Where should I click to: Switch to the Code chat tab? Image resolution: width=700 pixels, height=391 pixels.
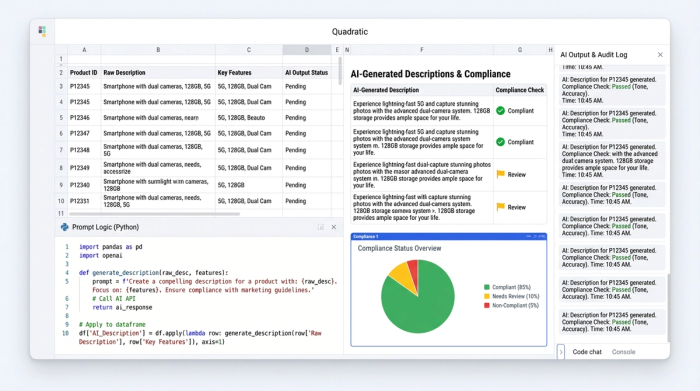coord(587,352)
